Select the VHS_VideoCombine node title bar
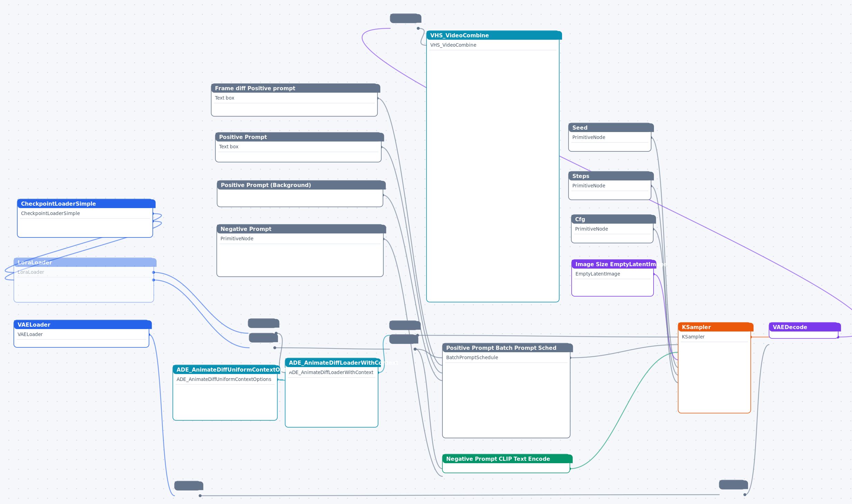This screenshot has width=852, height=504. pos(494,35)
